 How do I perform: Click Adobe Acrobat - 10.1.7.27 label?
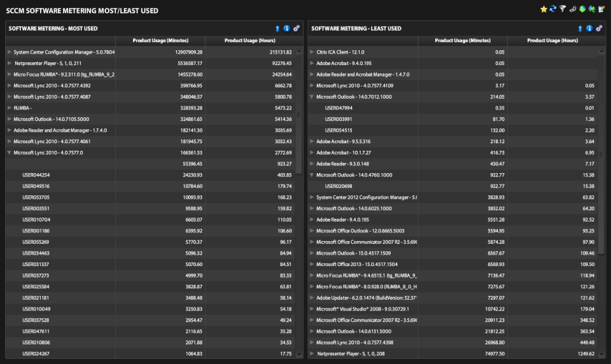click(343, 153)
